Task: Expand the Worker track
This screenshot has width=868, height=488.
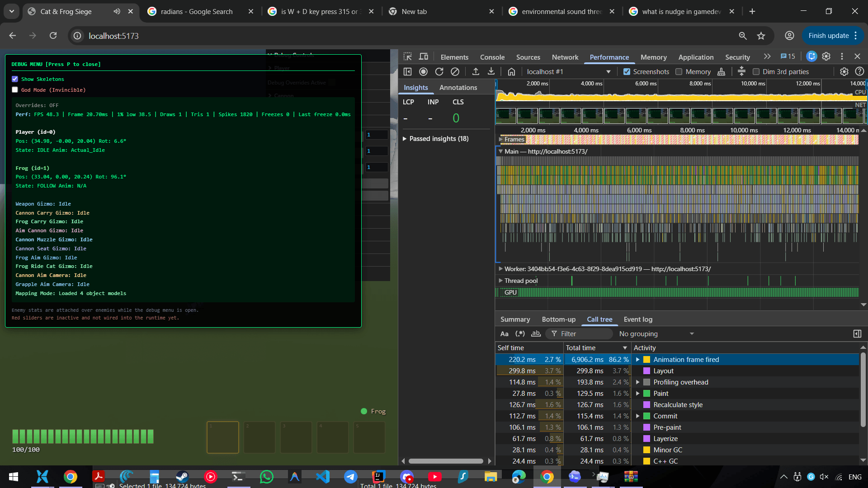Action: coord(500,269)
